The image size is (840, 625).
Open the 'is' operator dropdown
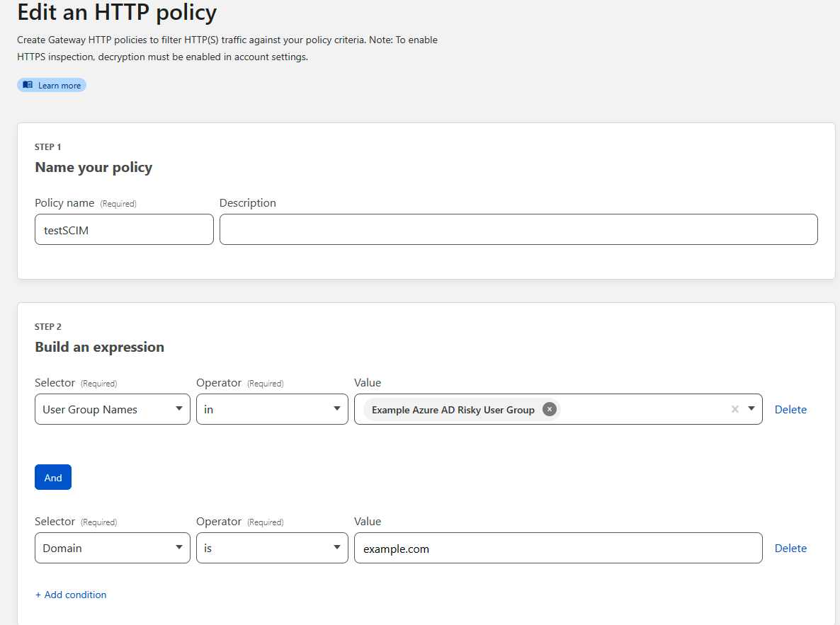[272, 548]
